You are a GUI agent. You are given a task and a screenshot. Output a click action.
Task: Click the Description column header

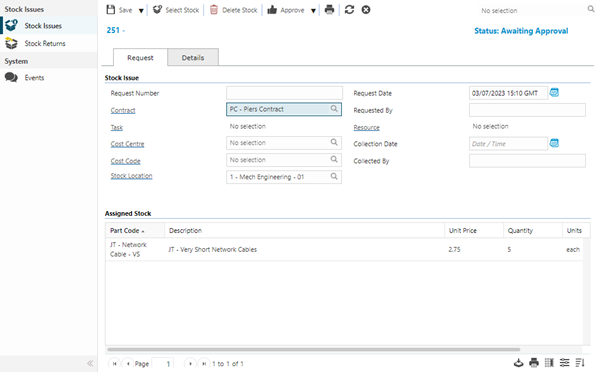pyautogui.click(x=305, y=230)
